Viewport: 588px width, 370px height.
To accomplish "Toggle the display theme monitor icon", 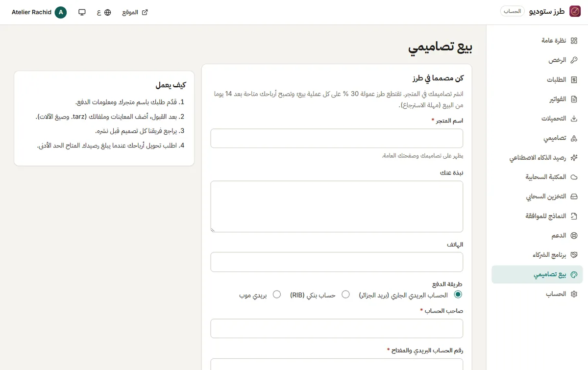I will pyautogui.click(x=82, y=12).
